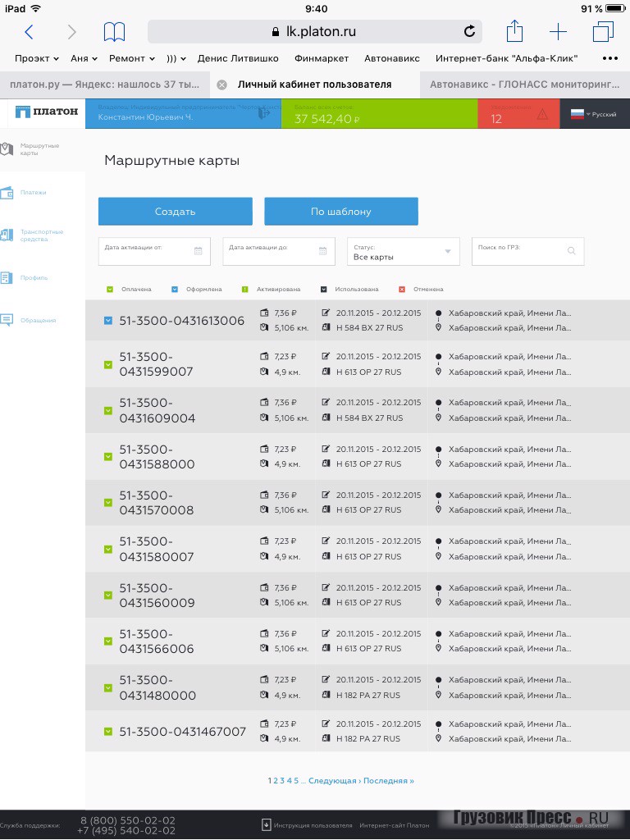Open Интернет-банк Альфа-Клик bookmark
Image resolution: width=630 pixels, height=840 pixels.
pos(506,58)
